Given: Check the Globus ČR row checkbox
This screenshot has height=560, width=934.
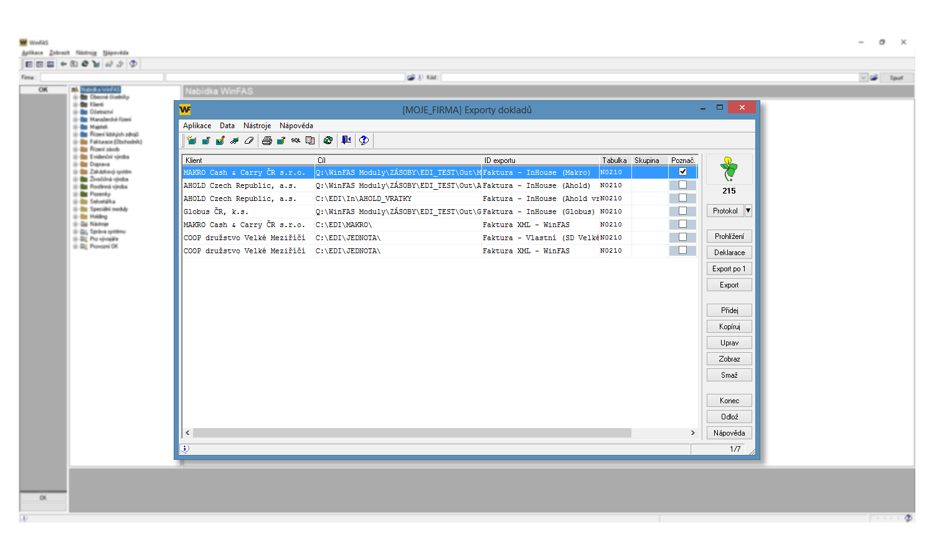Looking at the screenshot, I should [x=682, y=211].
